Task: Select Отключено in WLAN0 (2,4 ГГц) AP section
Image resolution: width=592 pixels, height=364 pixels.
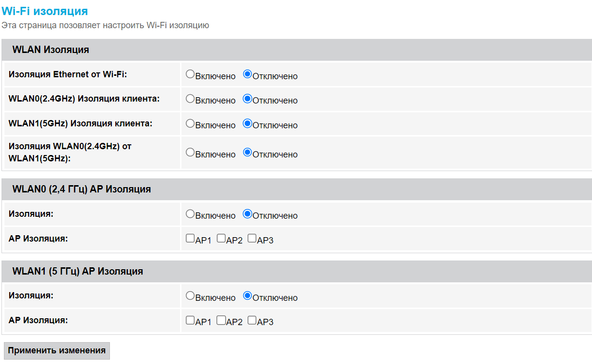Action: pos(247,214)
